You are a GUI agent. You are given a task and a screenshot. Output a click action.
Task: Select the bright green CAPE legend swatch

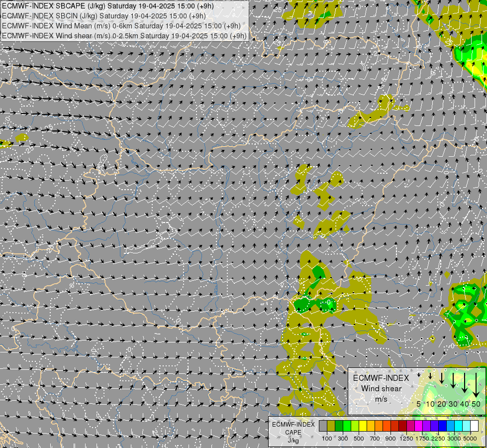pos(347,426)
